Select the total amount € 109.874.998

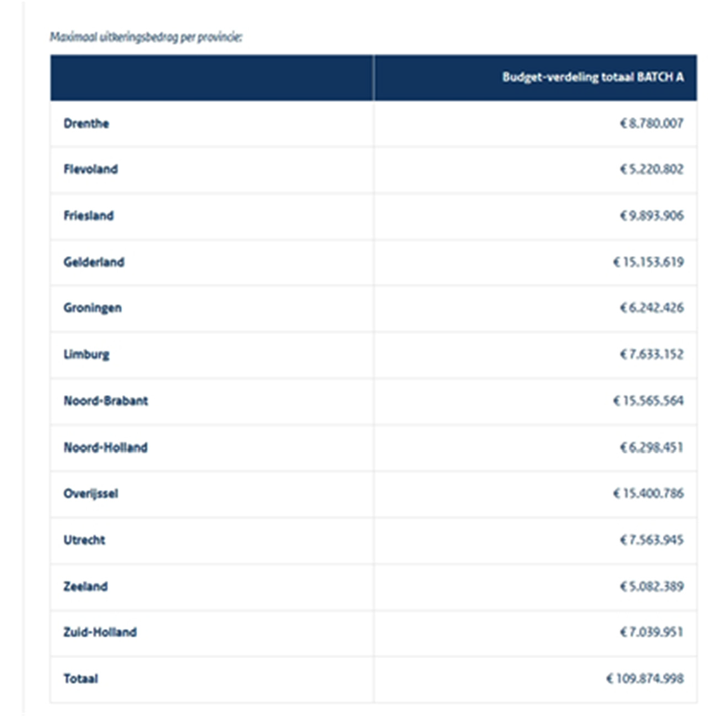coord(644,679)
